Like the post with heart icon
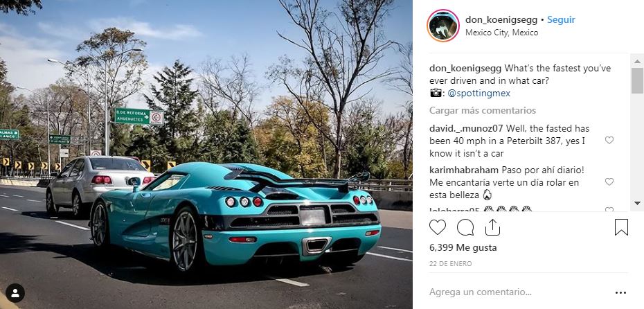The image size is (644, 309). [x=438, y=227]
